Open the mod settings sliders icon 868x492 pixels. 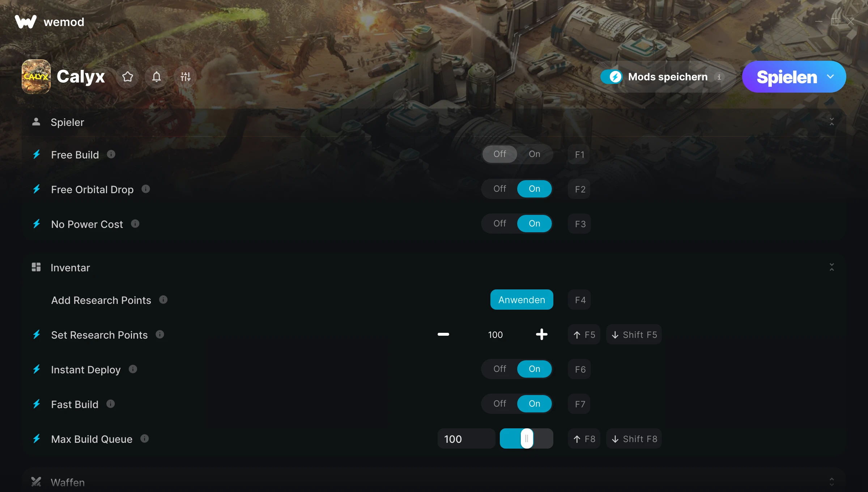(185, 77)
